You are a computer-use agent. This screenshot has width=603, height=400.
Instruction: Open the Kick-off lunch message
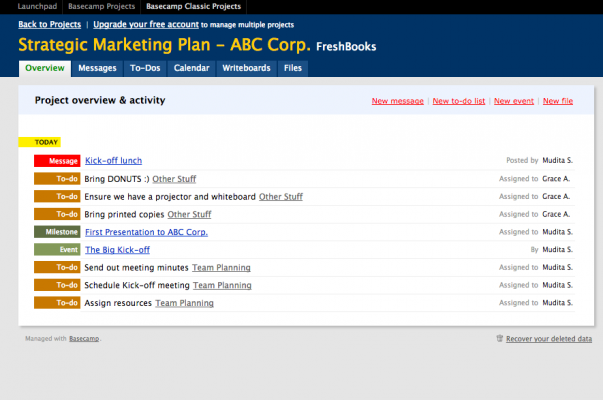tap(113, 161)
